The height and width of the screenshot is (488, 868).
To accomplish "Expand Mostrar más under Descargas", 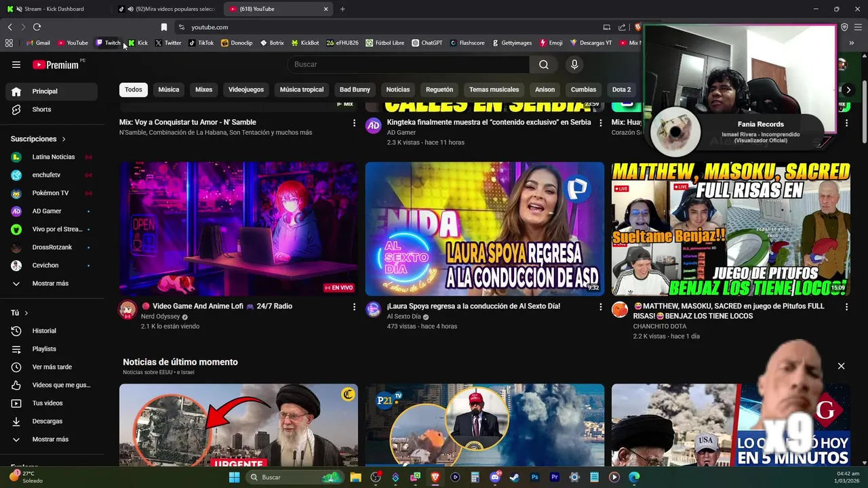I will [x=52, y=439].
